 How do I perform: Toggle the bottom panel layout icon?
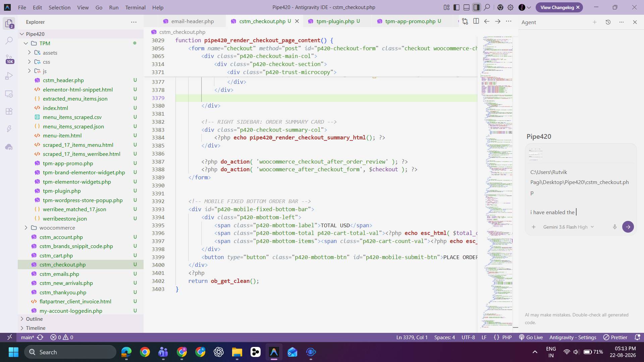click(x=466, y=7)
